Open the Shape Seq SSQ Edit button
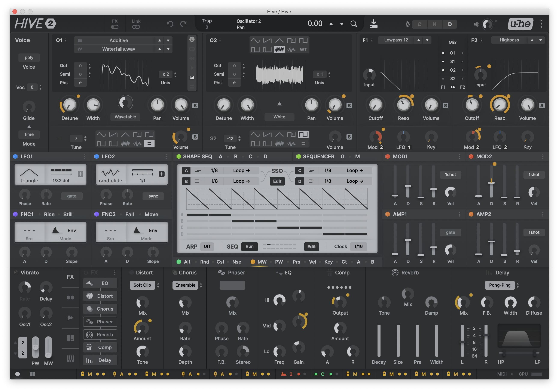 tap(277, 181)
